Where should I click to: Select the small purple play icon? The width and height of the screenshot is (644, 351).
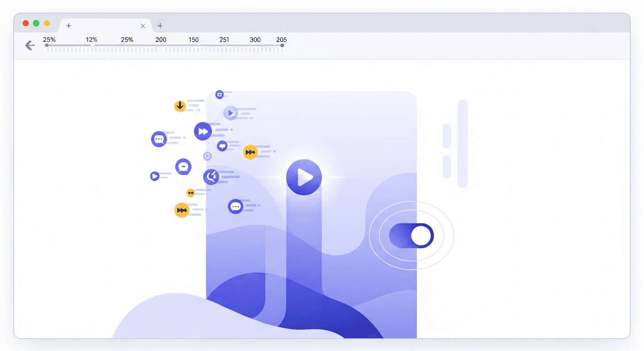coord(156,175)
